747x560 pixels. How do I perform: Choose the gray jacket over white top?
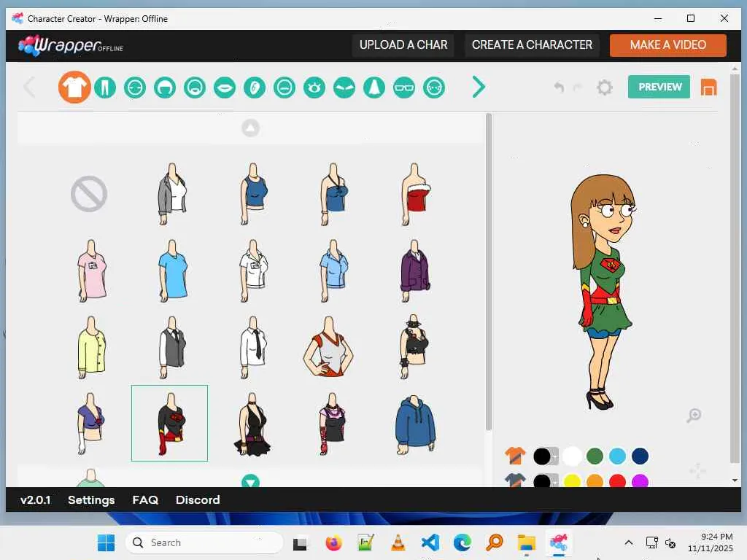[172, 194]
